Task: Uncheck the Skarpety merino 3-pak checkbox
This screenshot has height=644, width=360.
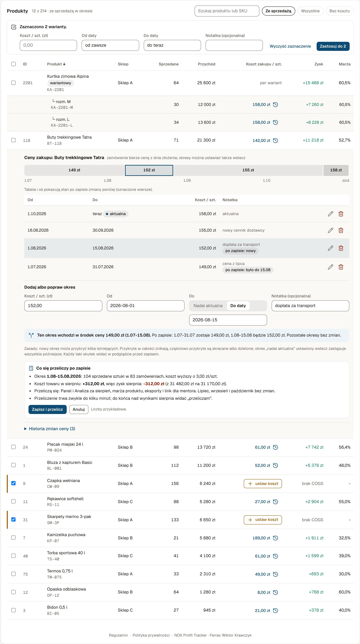Action: point(13,519)
